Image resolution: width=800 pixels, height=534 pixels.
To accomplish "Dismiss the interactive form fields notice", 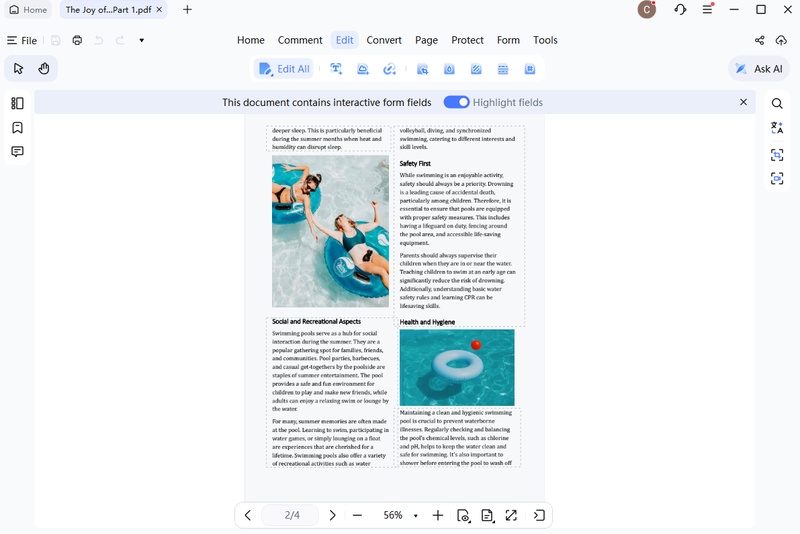I will 743,102.
